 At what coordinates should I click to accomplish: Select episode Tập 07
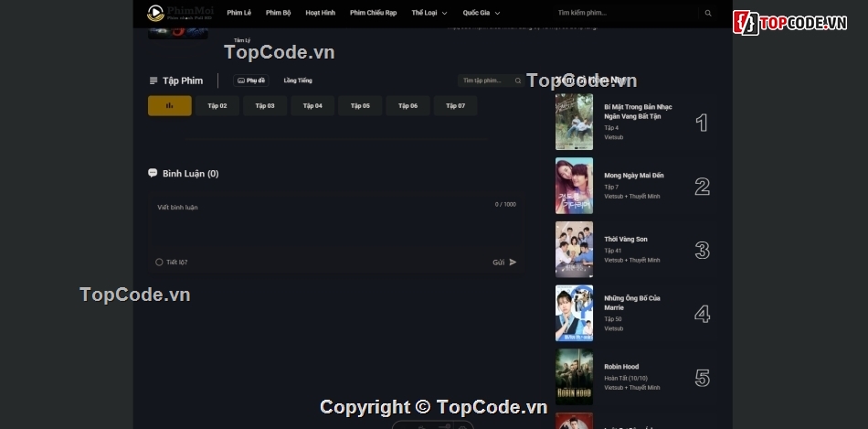[x=455, y=106]
